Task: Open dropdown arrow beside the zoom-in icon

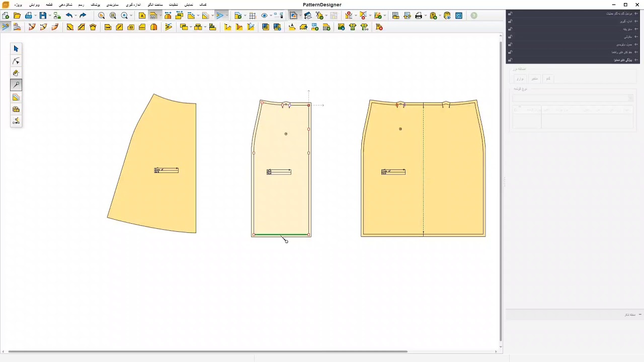Action: point(131,16)
